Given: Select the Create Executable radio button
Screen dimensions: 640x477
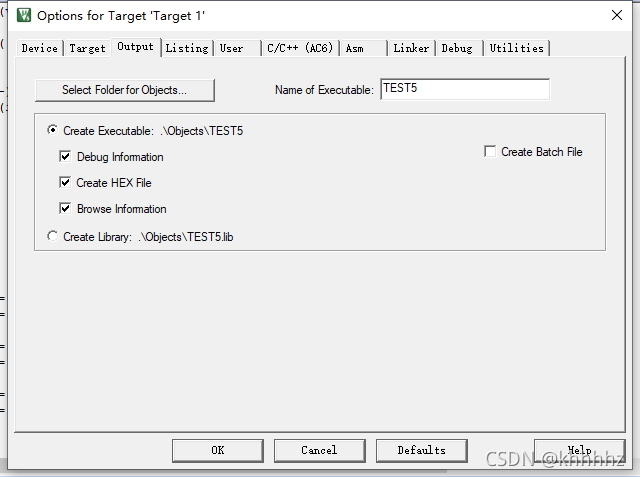Looking at the screenshot, I should coord(52,130).
